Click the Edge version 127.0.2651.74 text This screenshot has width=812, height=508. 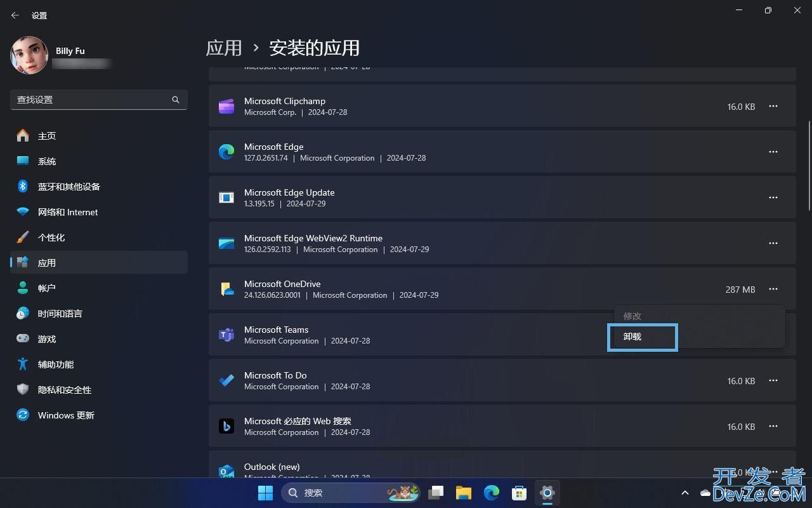click(x=266, y=158)
